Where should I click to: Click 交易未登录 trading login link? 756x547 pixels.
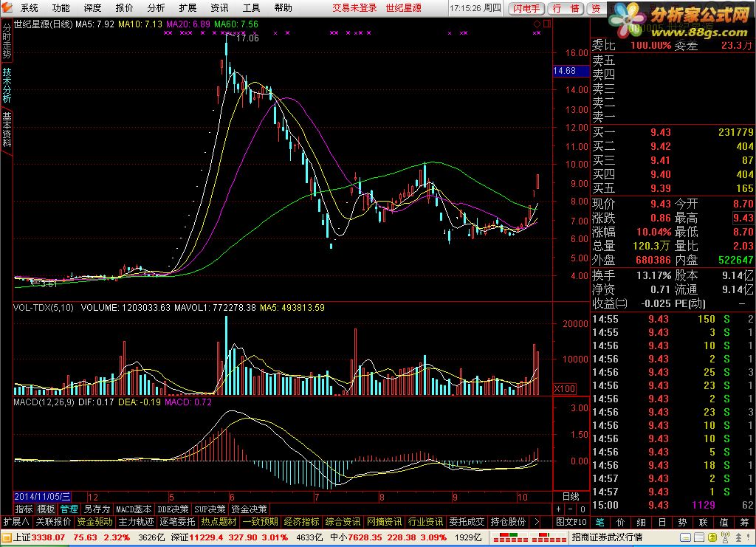(x=354, y=7)
